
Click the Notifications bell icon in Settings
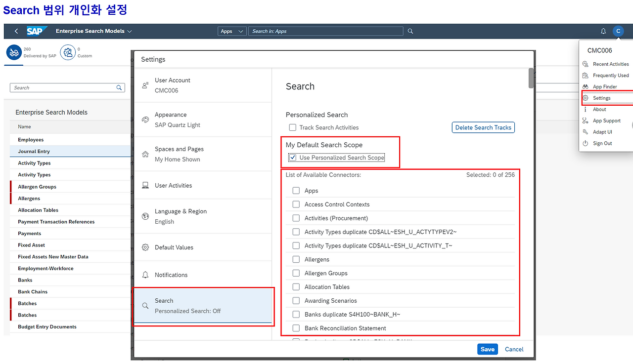pyautogui.click(x=145, y=275)
